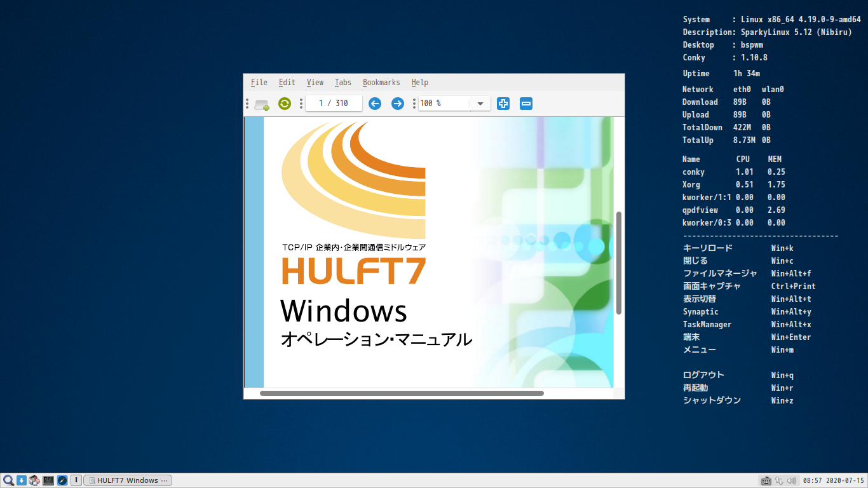868x488 pixels.
Task: Click the "Windows" heading in the PDF page
Action: (x=344, y=311)
